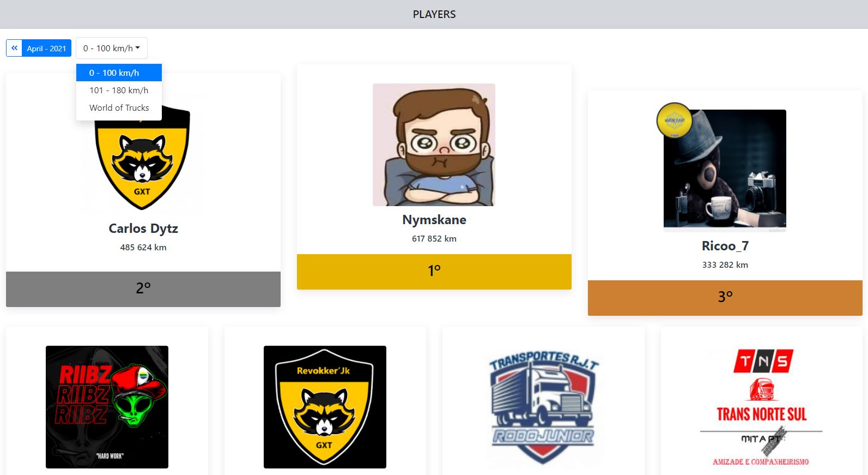This screenshot has height=475, width=868.
Task: Pick World of Trucks from dropdown
Action: tap(119, 107)
